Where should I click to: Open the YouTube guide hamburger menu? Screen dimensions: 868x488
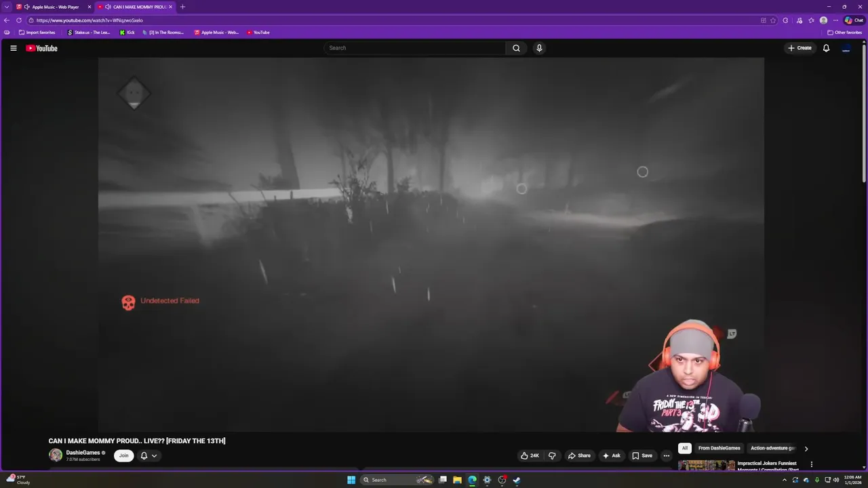click(x=13, y=48)
